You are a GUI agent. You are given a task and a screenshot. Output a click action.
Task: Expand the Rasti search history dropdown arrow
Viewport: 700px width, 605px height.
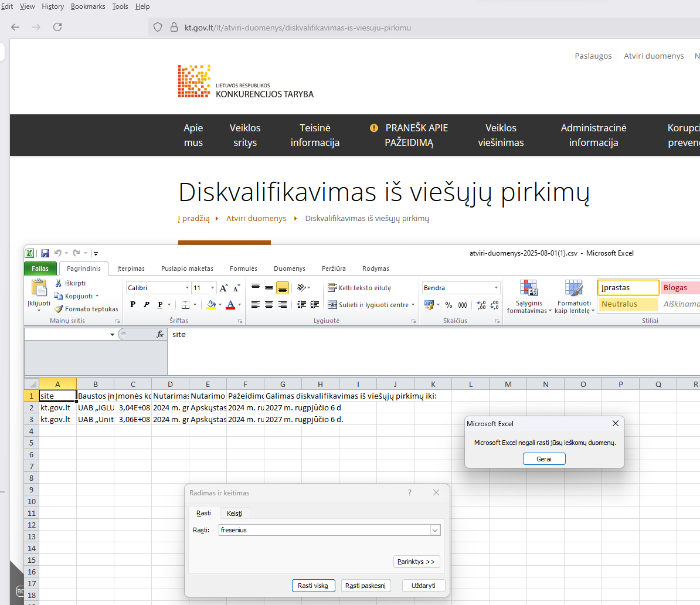(435, 530)
